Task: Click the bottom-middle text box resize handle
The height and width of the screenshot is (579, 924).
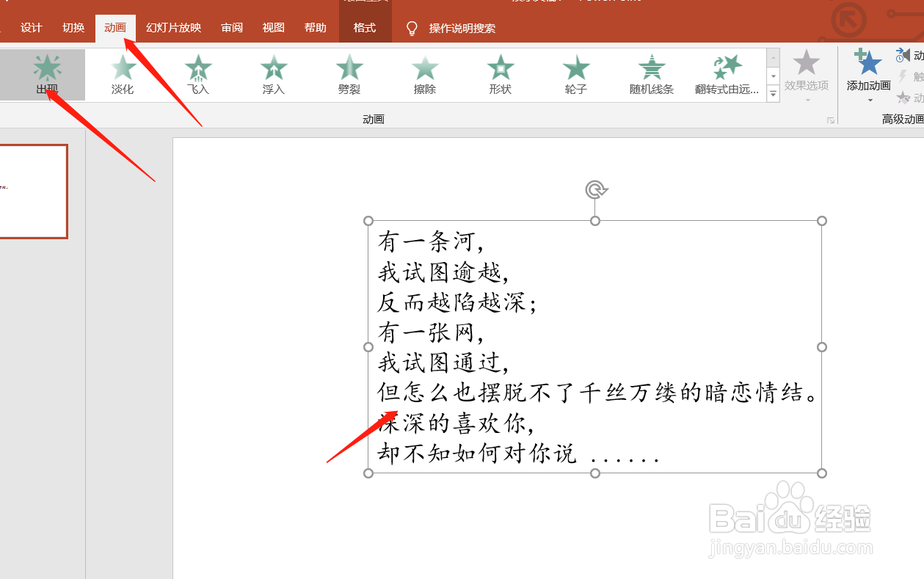Action: pyautogui.click(x=595, y=473)
